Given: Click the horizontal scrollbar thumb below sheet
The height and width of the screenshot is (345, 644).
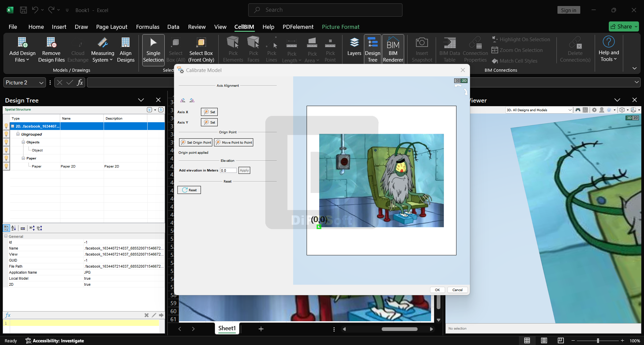Looking at the screenshot, I should [x=399, y=329].
